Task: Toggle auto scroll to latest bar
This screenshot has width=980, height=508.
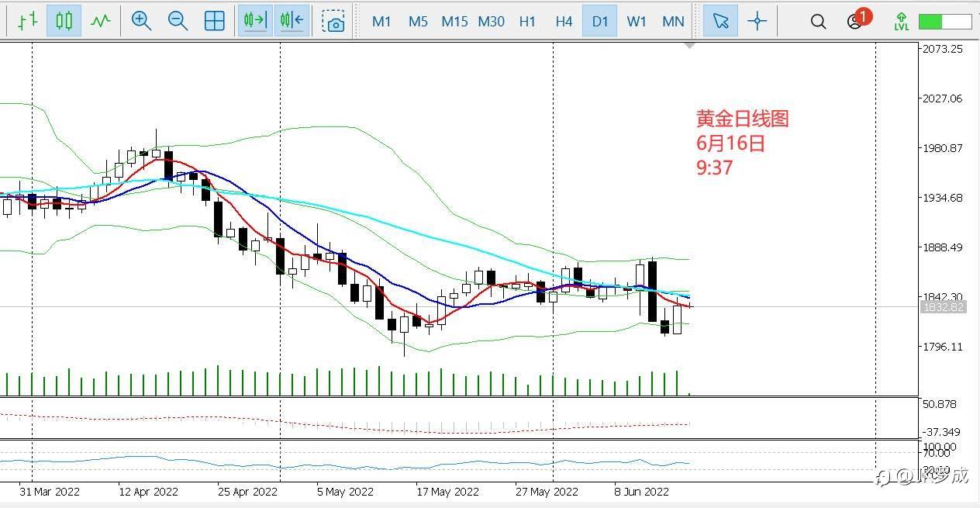Action: click(255, 21)
